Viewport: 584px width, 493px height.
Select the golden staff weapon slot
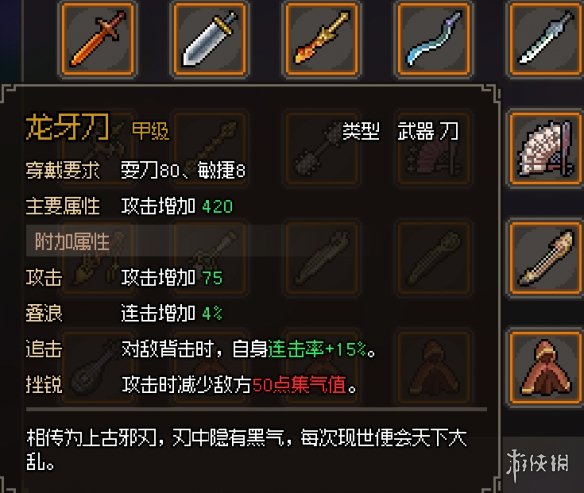click(x=546, y=258)
